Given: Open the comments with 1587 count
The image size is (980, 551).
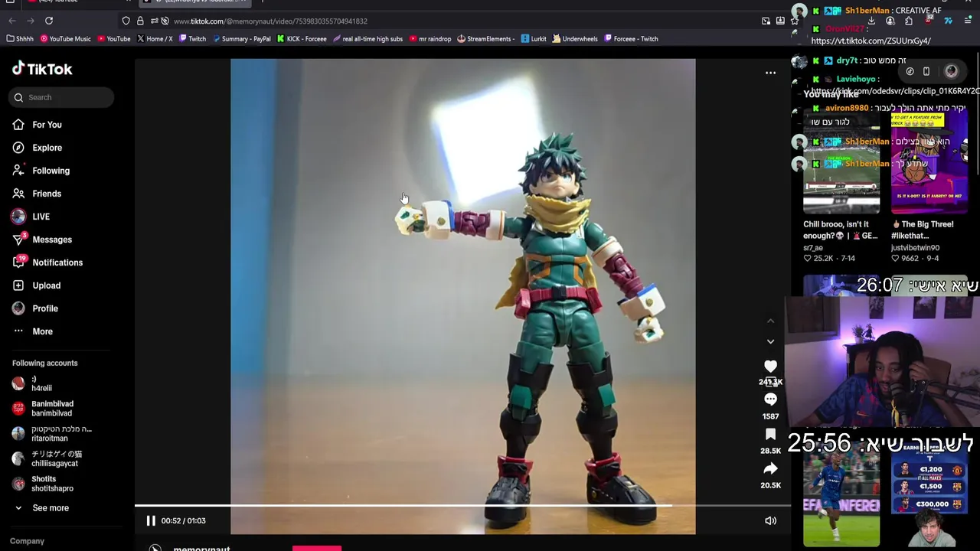Looking at the screenshot, I should [x=770, y=399].
